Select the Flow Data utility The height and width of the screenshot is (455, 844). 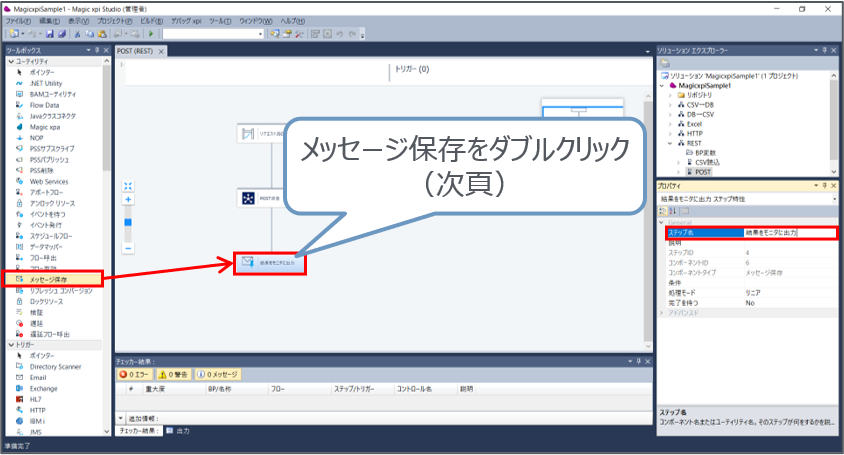(x=44, y=104)
